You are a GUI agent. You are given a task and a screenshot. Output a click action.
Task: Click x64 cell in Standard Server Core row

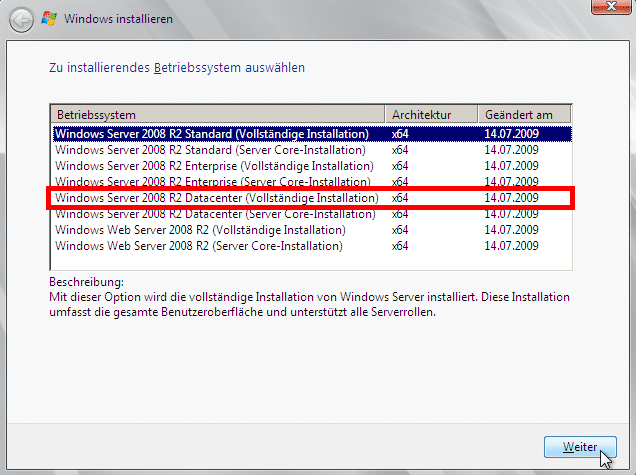point(400,150)
